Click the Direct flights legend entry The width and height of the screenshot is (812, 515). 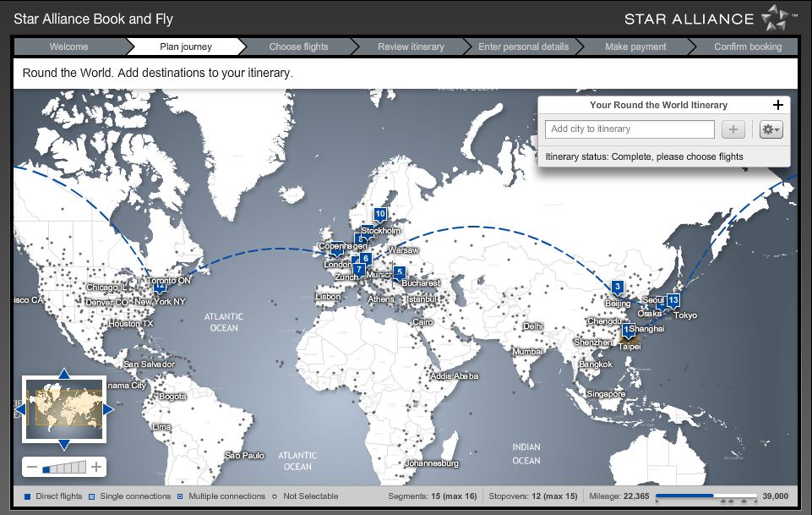click(x=53, y=496)
